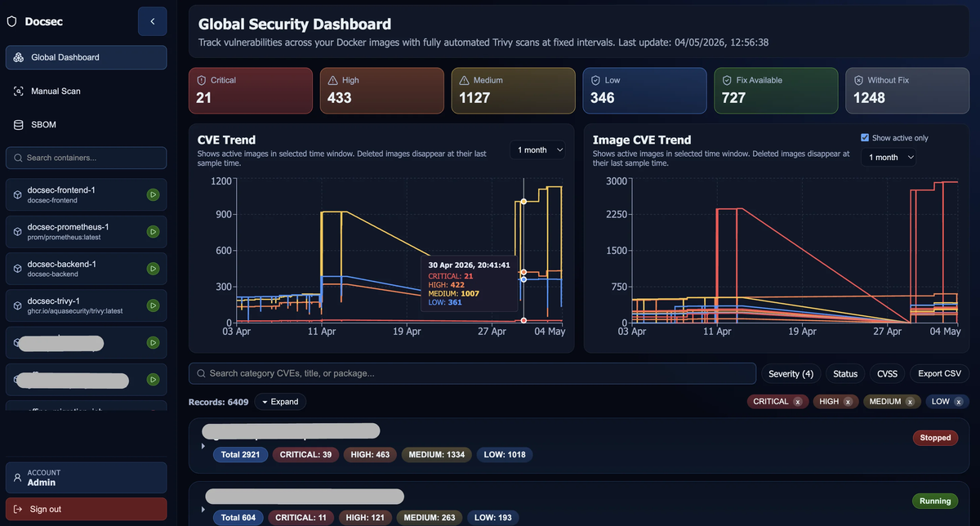Click the Critical card shield icon

pos(201,80)
